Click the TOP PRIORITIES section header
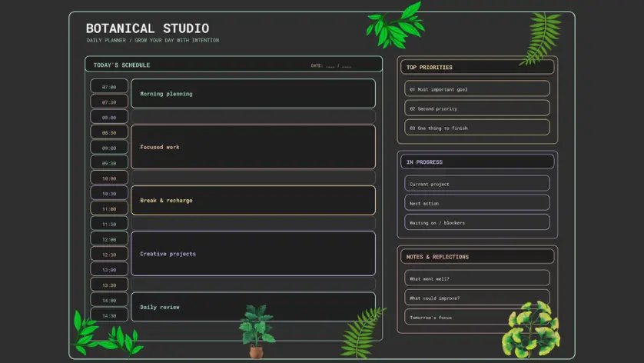This screenshot has height=363, width=644. [x=476, y=67]
